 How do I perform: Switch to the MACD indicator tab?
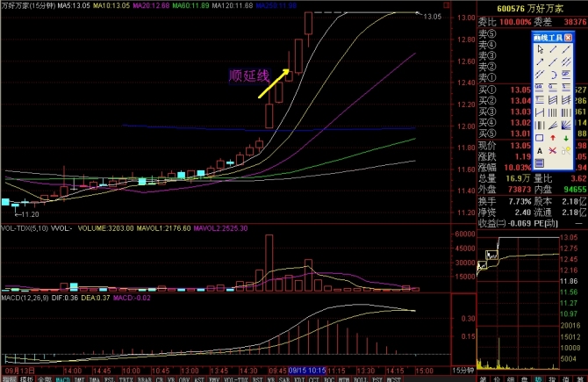62,379
